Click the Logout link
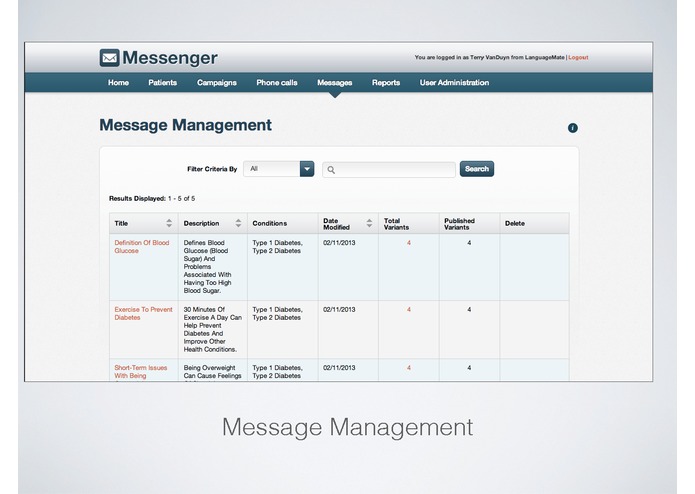Viewport: 695px width, 494px height. click(578, 58)
